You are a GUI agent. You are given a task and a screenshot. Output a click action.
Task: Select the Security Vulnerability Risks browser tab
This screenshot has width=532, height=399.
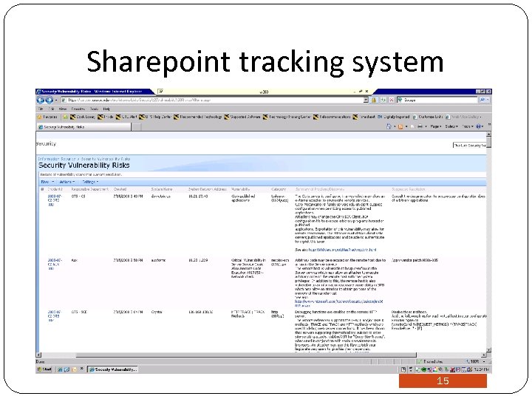[x=83, y=127]
